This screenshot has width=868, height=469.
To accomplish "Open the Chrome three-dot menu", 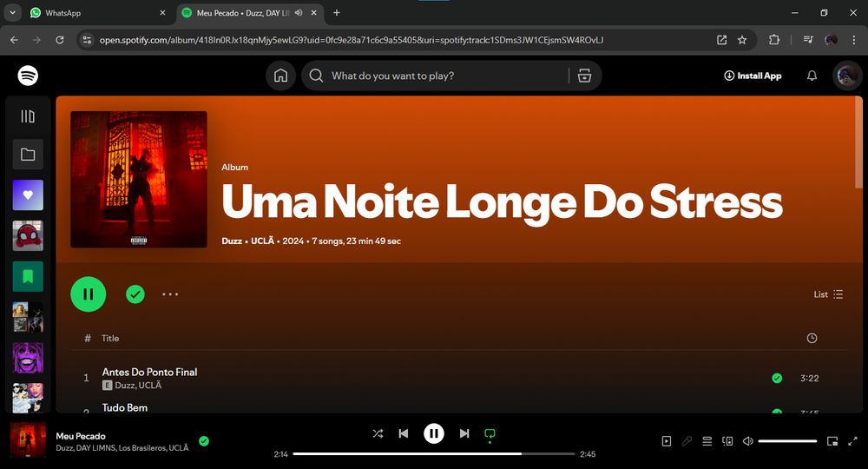I will (853, 40).
